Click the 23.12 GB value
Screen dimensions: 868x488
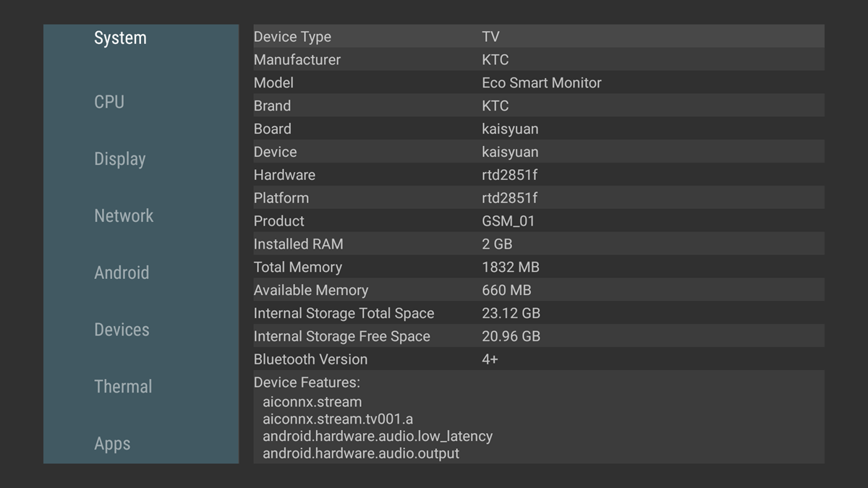[x=511, y=314]
